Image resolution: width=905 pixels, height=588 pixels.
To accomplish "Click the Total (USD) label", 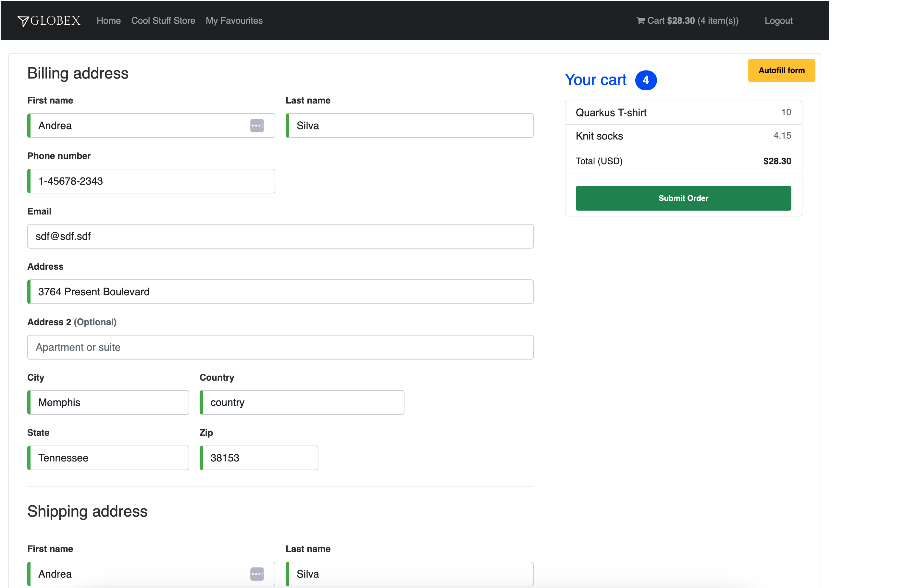I will click(x=599, y=161).
